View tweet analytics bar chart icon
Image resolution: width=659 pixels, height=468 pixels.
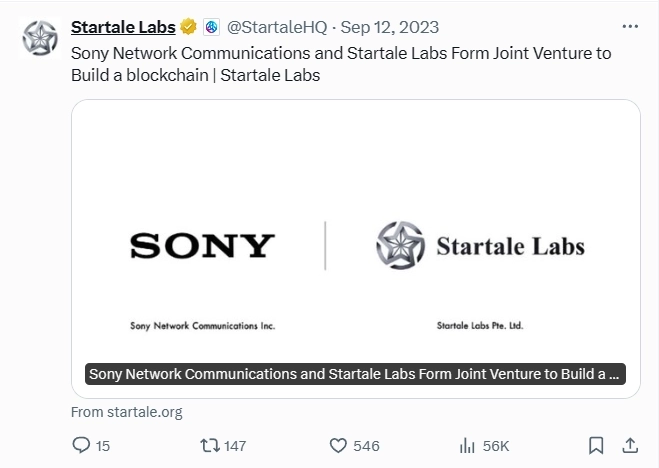466,445
